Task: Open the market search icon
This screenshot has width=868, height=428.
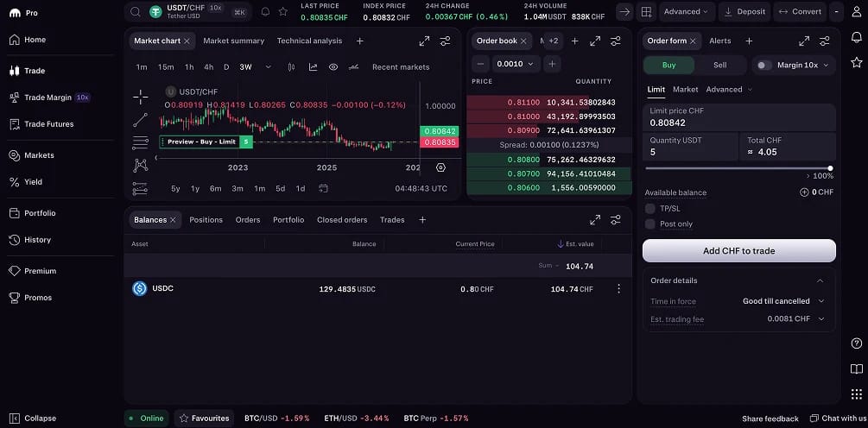Action: click(x=135, y=11)
